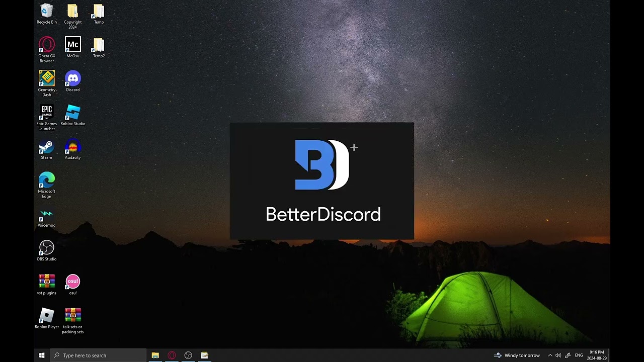
Task: Click the link icon in system tray
Action: (568, 355)
